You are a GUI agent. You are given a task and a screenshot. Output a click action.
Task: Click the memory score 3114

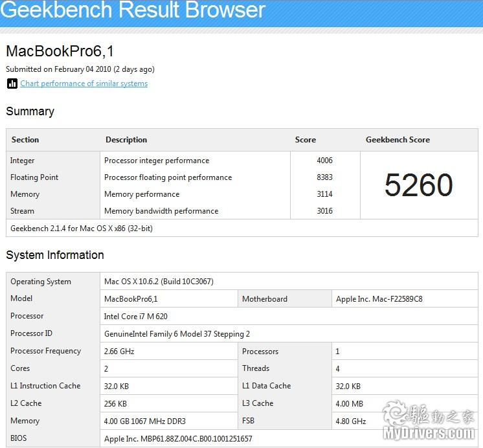click(324, 194)
